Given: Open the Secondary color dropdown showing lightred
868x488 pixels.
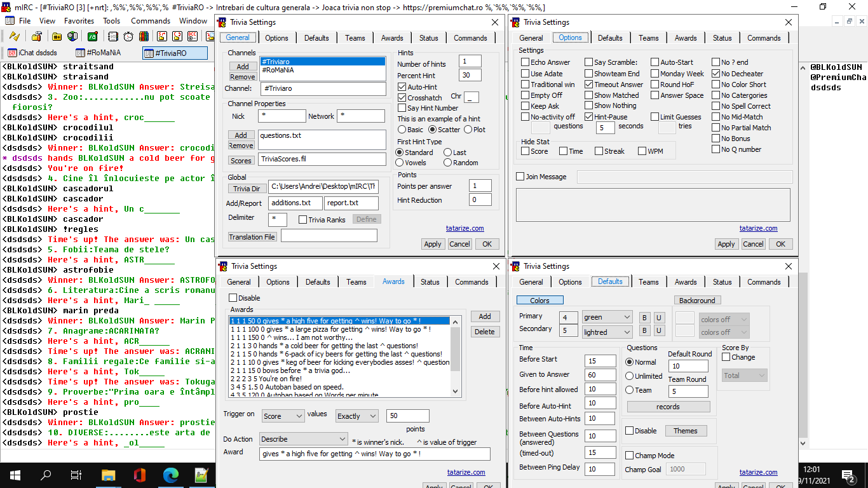Looking at the screenshot, I should click(x=607, y=332).
